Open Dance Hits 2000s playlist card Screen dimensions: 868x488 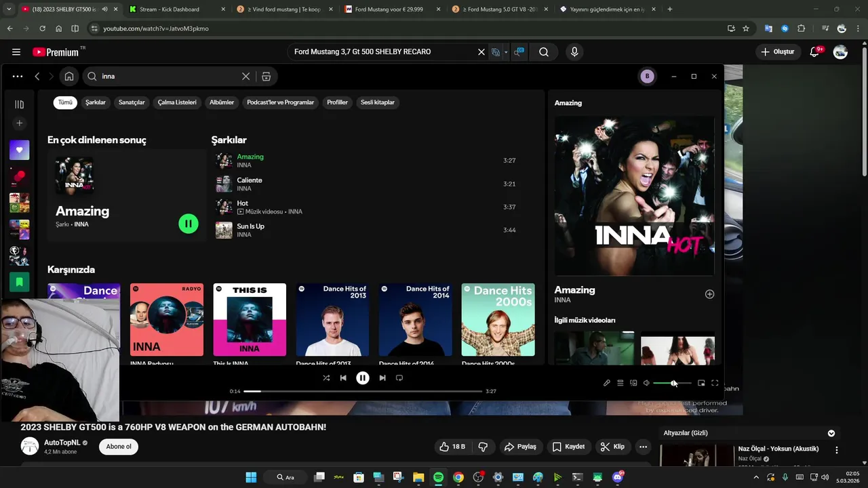click(x=498, y=324)
